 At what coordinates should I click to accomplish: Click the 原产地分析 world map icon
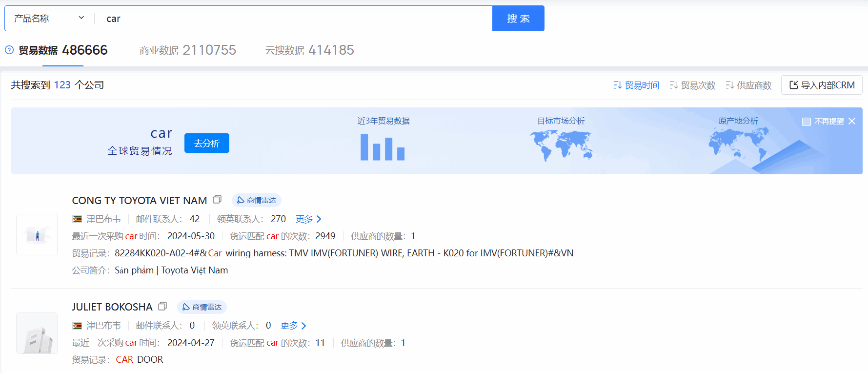[739, 145]
